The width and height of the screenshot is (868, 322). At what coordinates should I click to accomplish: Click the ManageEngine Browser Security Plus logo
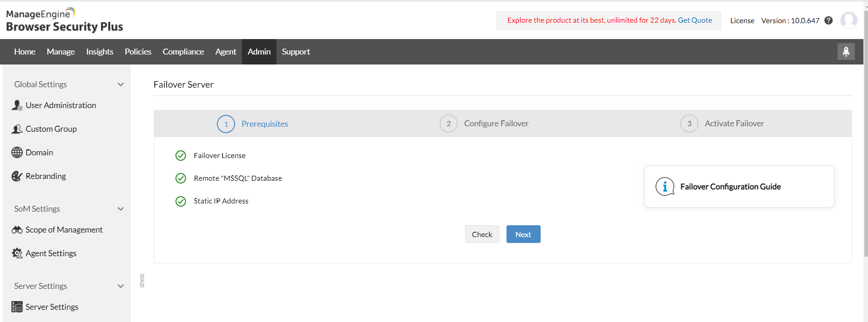[64, 20]
